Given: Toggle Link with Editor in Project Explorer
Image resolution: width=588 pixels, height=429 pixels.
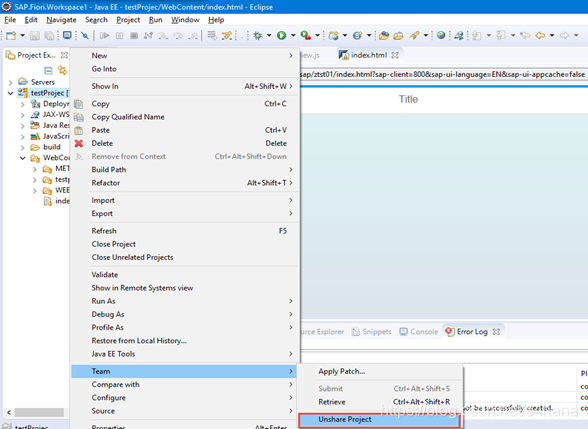Looking at the screenshot, I should click(x=62, y=70).
